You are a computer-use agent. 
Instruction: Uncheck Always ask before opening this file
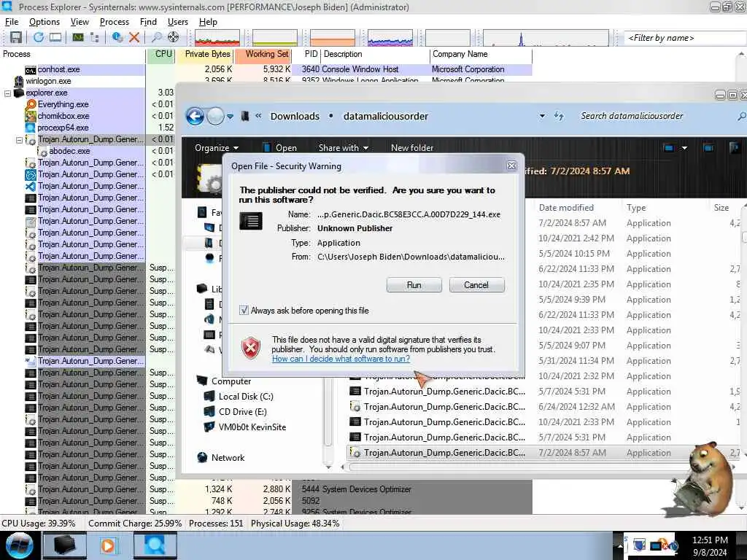[x=244, y=311]
